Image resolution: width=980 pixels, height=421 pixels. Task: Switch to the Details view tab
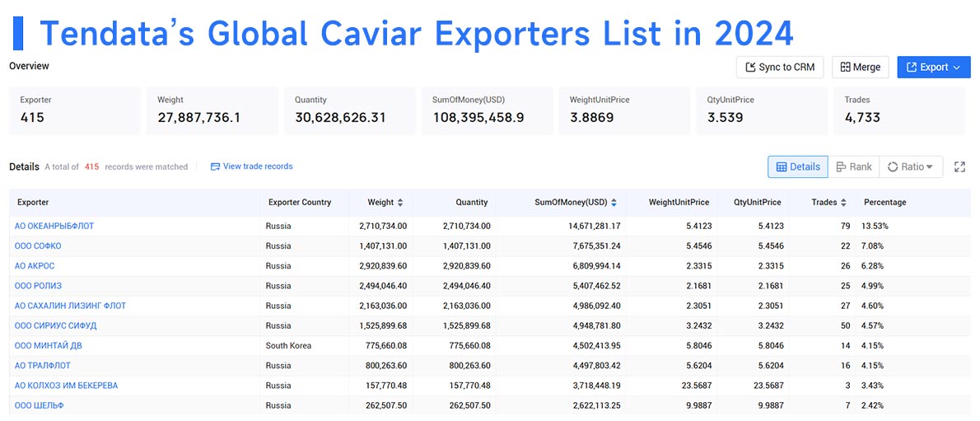pyautogui.click(x=798, y=167)
